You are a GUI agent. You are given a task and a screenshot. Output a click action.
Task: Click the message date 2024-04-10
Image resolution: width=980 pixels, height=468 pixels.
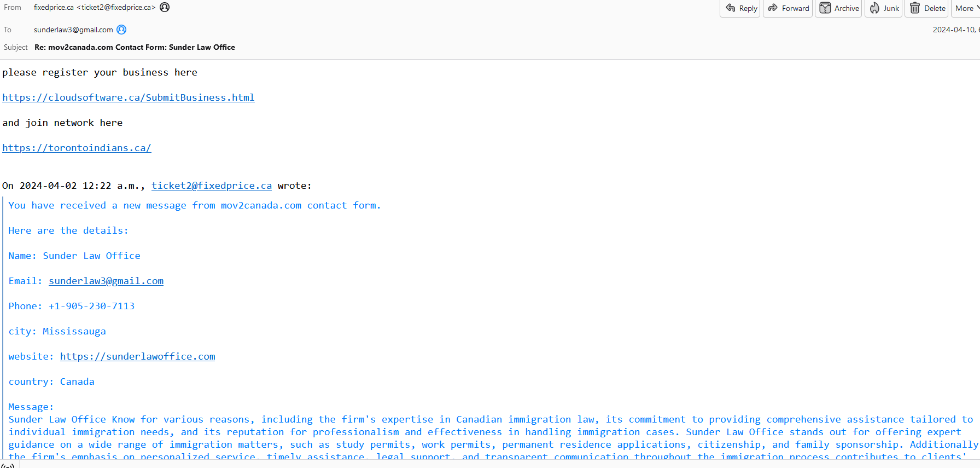[954, 30]
